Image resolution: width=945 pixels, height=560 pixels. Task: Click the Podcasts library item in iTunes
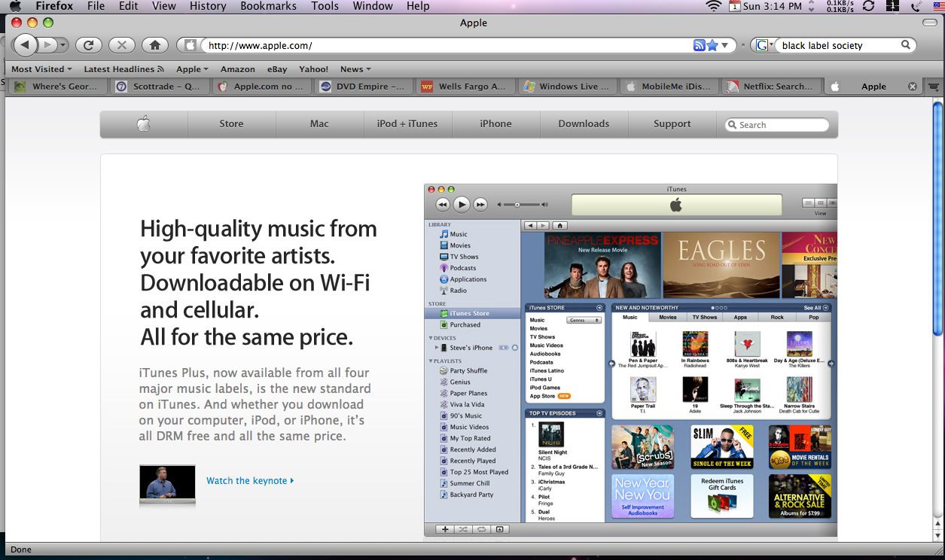point(463,268)
